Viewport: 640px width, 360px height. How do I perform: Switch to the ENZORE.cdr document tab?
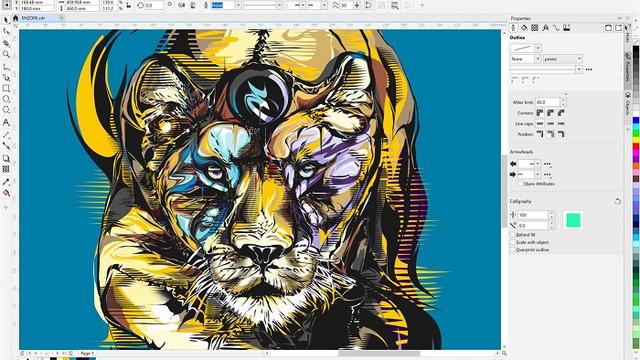pyautogui.click(x=33, y=18)
